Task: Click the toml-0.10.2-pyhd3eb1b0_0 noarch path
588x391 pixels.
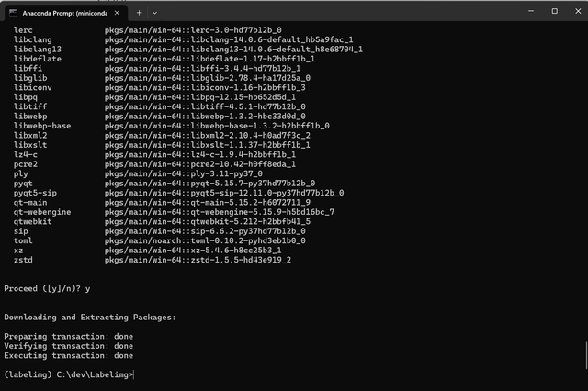Action: [x=205, y=240]
